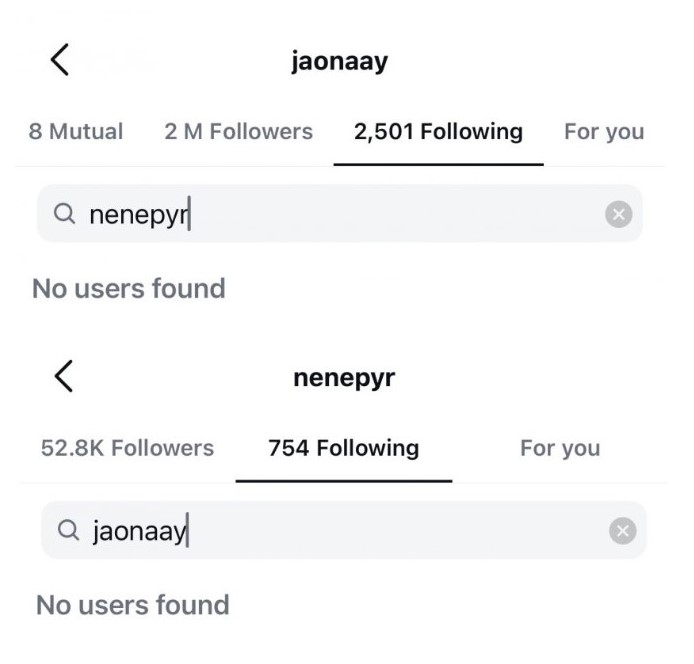Select the 2,501 Following tab
This screenshot has height=664, width=694.
[x=438, y=132]
